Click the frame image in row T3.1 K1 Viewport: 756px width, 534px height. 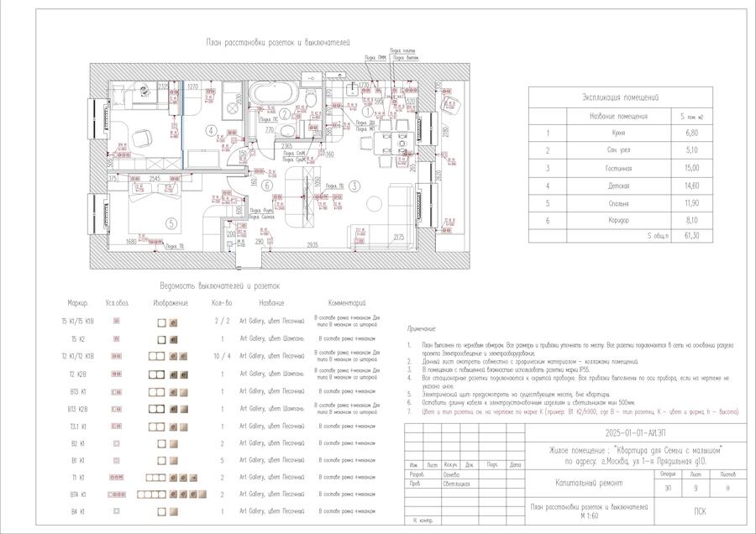[x=156, y=427]
